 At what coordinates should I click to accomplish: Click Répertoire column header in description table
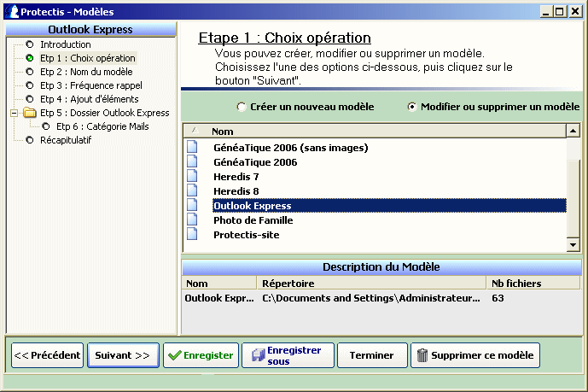[371, 284]
